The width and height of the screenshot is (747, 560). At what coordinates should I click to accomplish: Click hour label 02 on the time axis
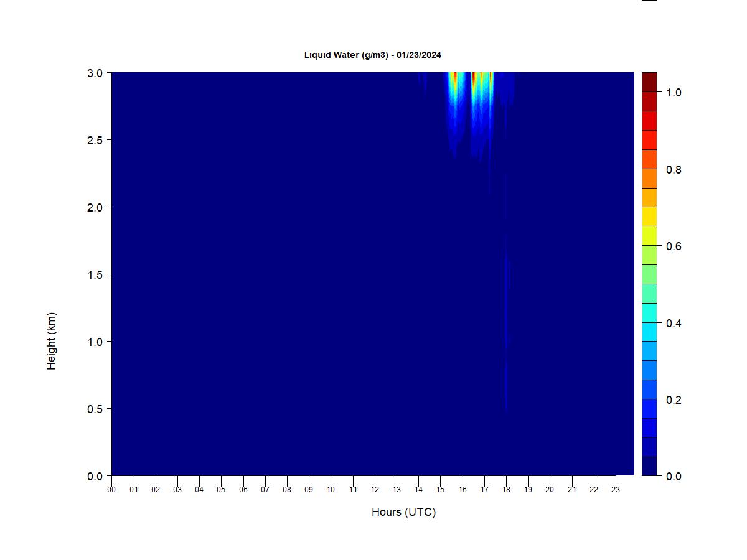click(x=155, y=490)
